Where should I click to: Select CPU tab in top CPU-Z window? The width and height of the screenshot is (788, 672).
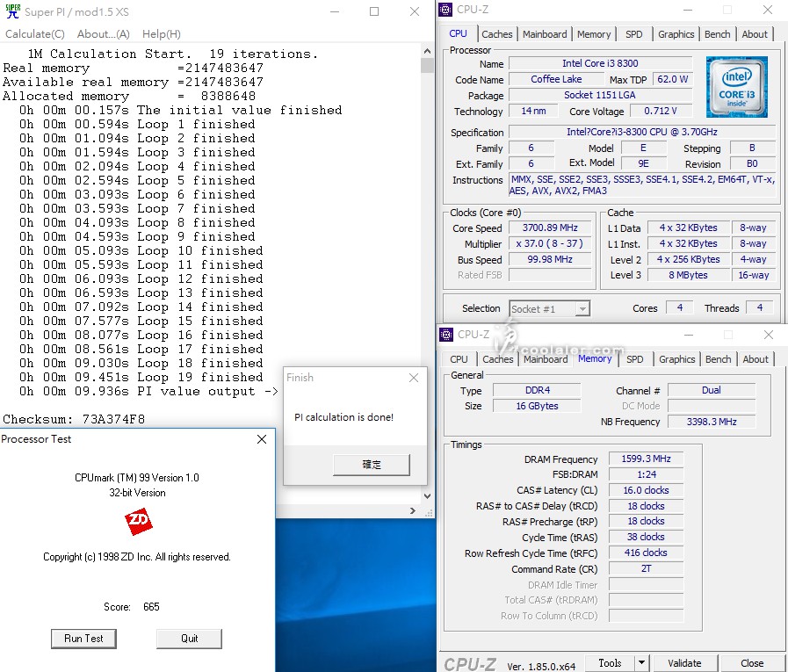458,33
